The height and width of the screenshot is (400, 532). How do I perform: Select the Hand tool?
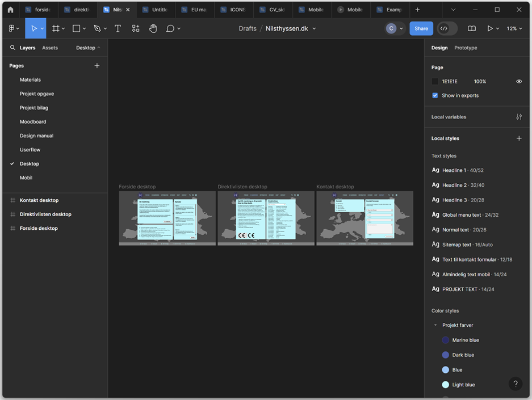pyautogui.click(x=153, y=28)
